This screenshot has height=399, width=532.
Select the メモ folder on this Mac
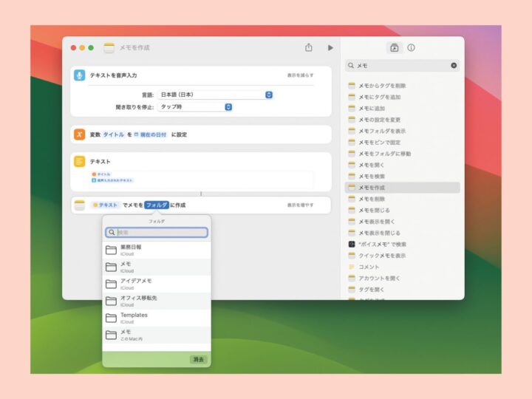[157, 335]
